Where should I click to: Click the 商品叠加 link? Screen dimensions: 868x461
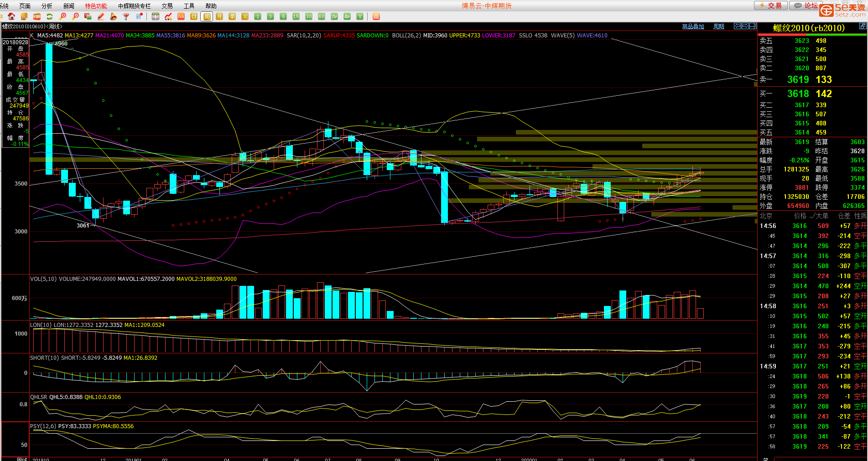[693, 26]
